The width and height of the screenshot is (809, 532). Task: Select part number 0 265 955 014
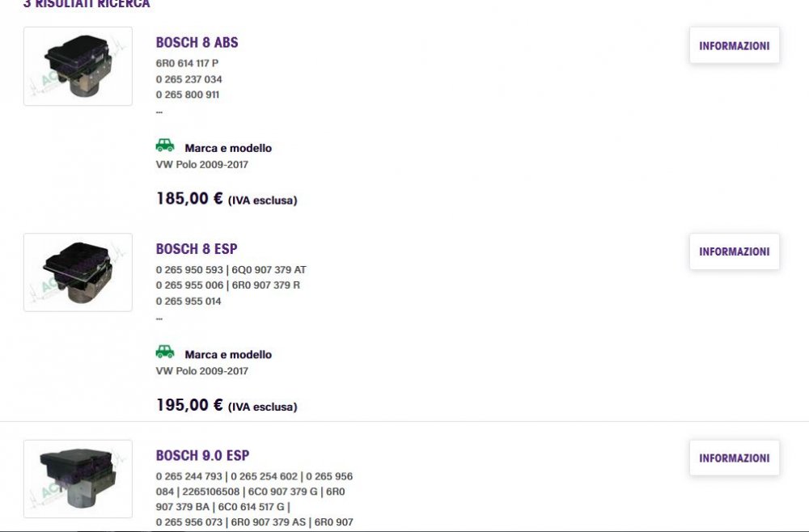188,301
